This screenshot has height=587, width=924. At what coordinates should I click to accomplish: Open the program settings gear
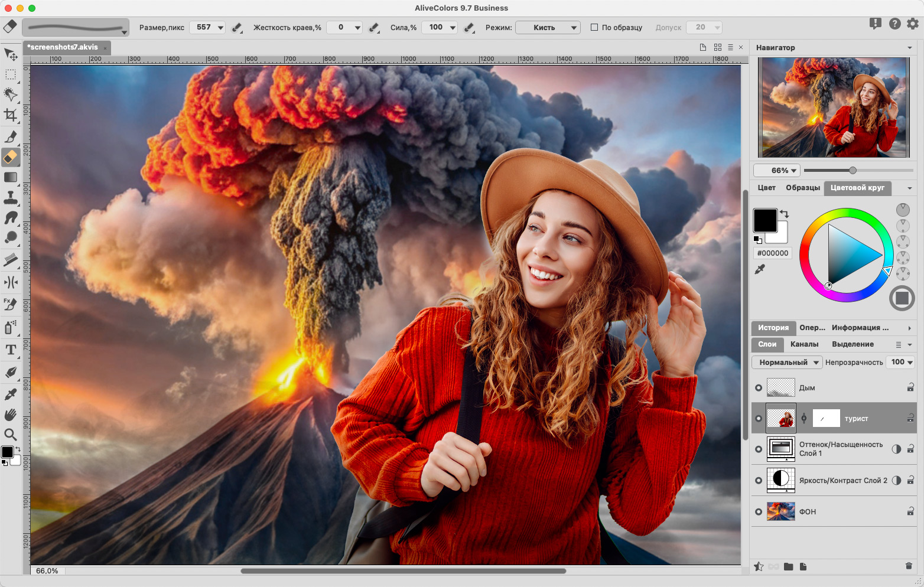[x=913, y=24]
